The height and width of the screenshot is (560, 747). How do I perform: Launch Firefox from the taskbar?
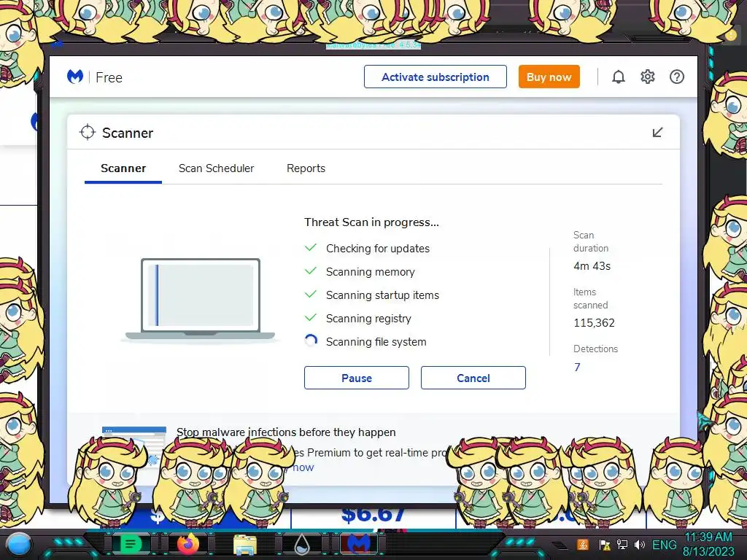187,544
